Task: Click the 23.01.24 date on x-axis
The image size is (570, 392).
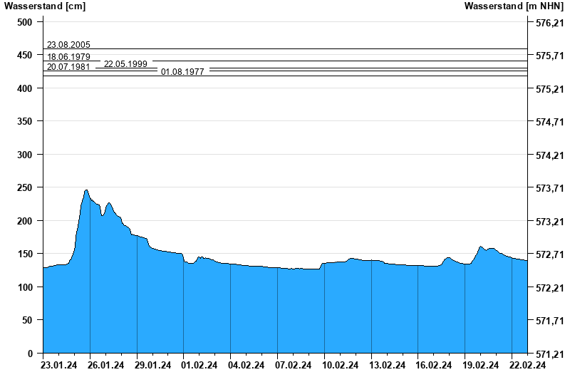Action: click(x=59, y=366)
